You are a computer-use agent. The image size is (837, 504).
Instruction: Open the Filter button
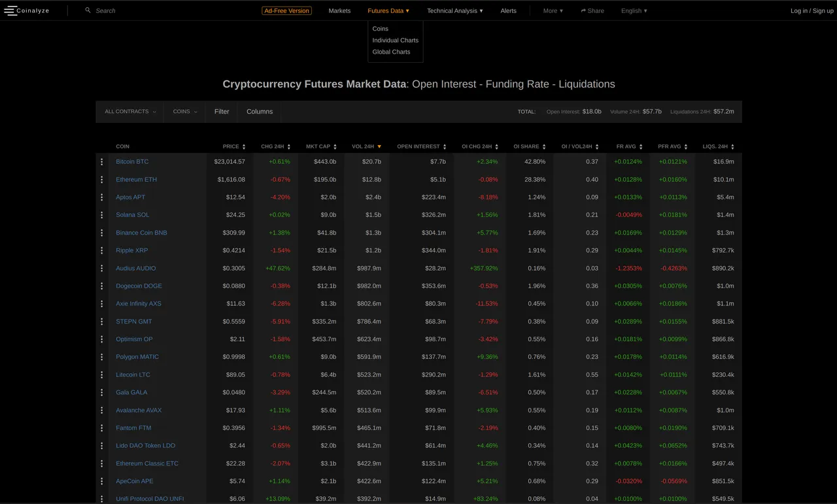point(222,112)
